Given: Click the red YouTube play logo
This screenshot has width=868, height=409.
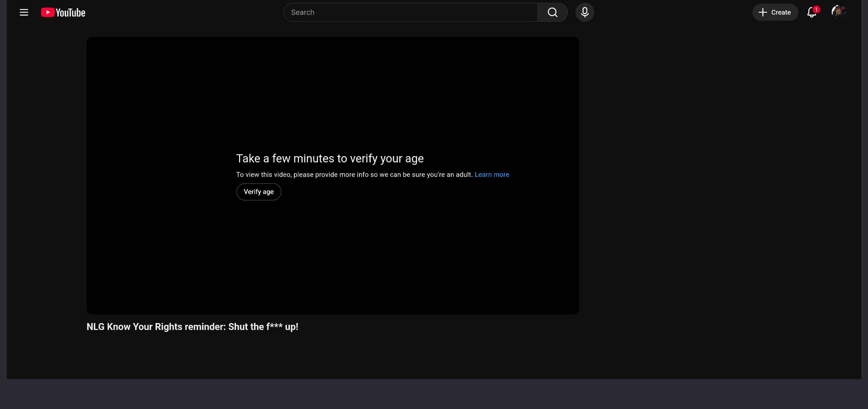Looking at the screenshot, I should [47, 13].
